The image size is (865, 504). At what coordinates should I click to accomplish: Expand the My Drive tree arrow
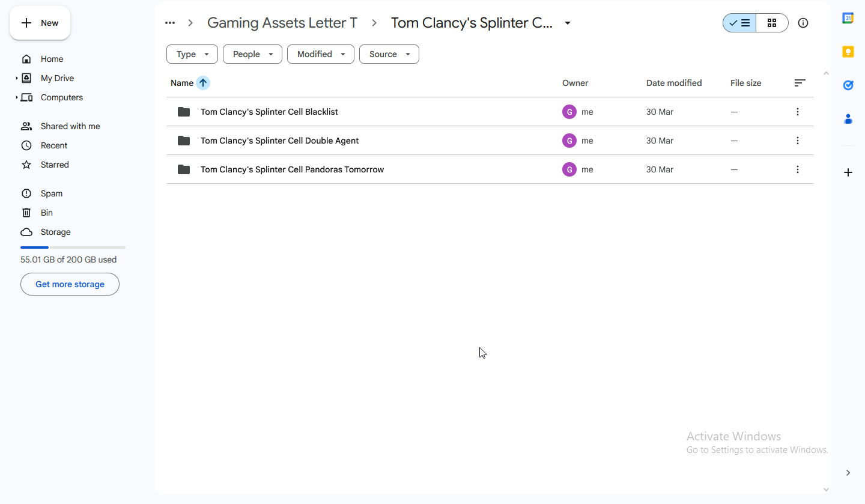[17, 78]
